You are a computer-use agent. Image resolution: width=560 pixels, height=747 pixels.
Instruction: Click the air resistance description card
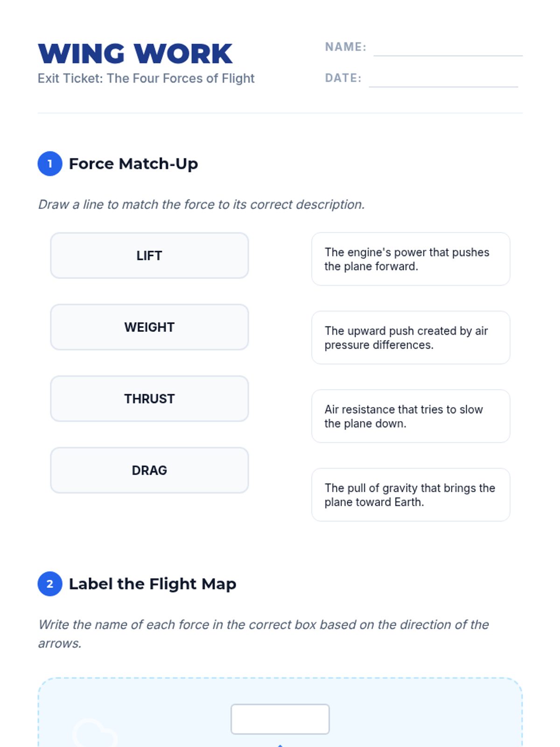pyautogui.click(x=411, y=416)
